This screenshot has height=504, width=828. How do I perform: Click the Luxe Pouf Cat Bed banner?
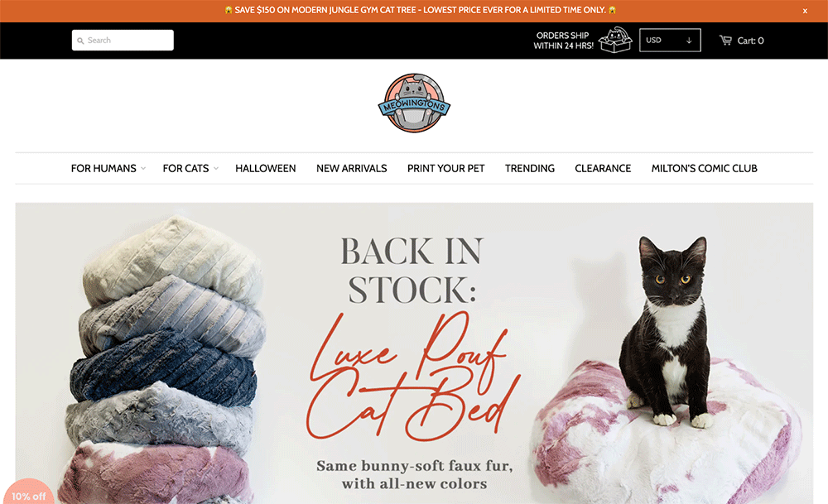click(x=414, y=353)
